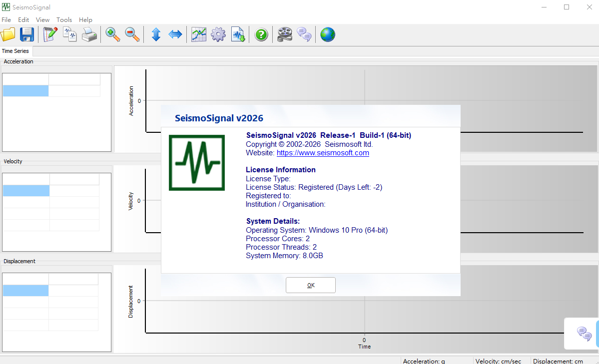Click the SeismoSignal title bar app icon
The image size is (599, 364).
point(5,7)
